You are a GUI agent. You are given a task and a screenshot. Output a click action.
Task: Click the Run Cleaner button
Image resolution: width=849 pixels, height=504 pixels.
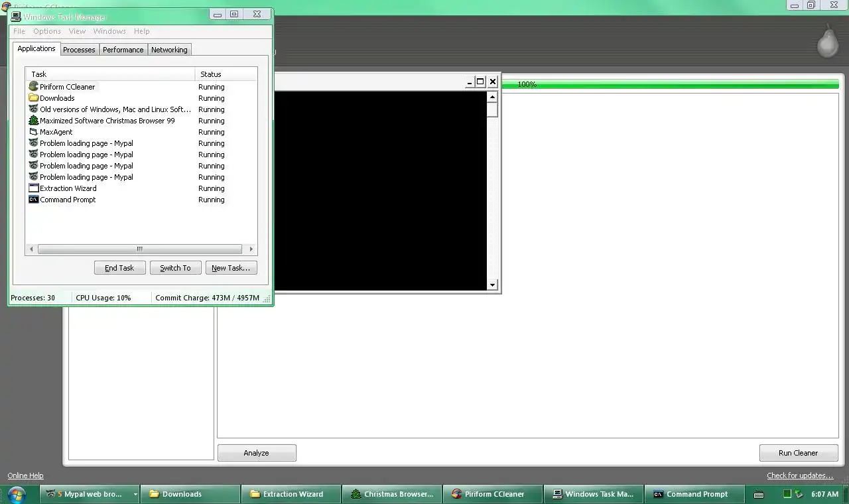(x=799, y=453)
